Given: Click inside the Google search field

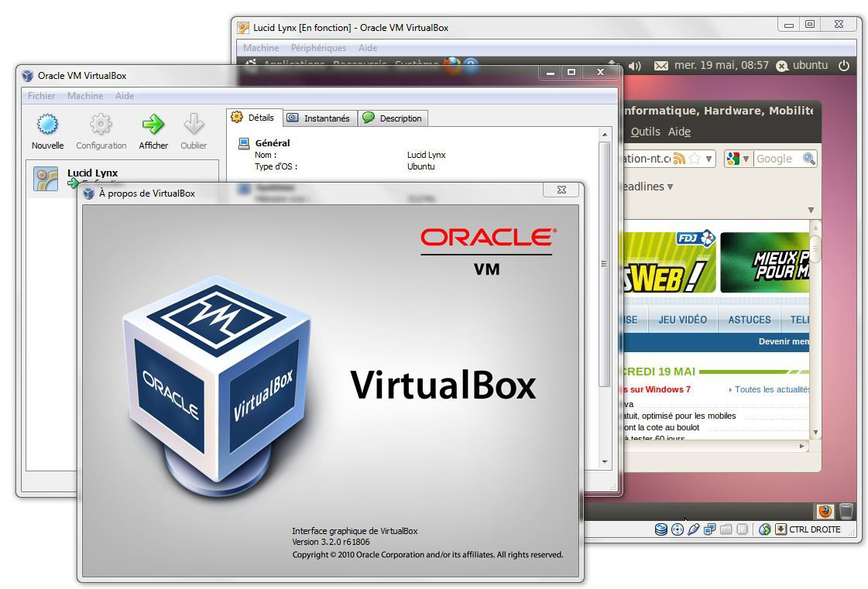Looking at the screenshot, I should (x=777, y=159).
